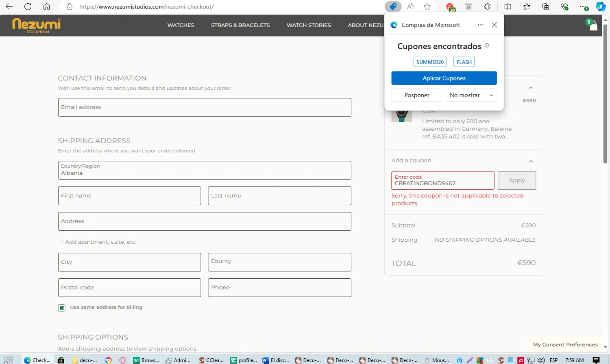Open the gray disabled extension icon
This screenshot has height=364, width=610.
468,6
